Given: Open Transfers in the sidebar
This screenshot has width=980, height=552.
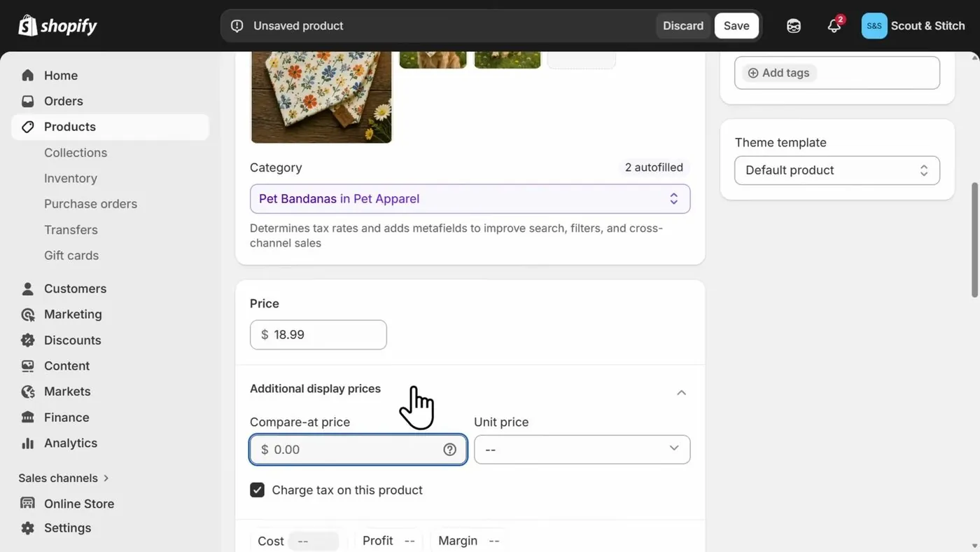Looking at the screenshot, I should point(71,230).
